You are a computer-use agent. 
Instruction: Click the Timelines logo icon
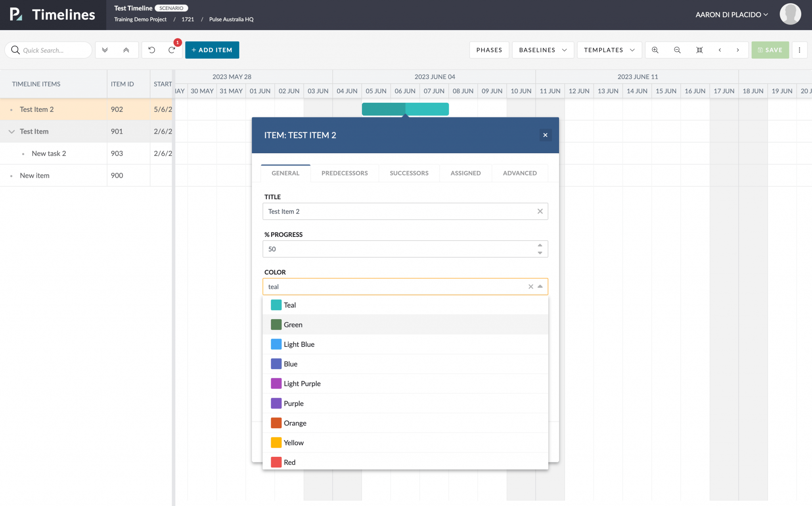tap(16, 14)
